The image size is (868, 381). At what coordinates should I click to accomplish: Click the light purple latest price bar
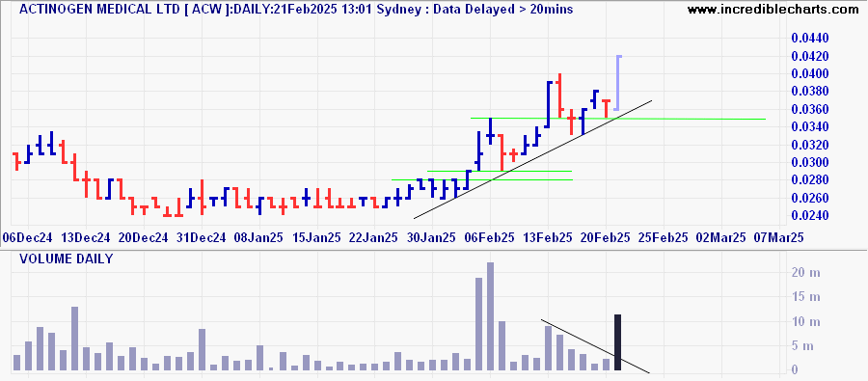[618, 83]
